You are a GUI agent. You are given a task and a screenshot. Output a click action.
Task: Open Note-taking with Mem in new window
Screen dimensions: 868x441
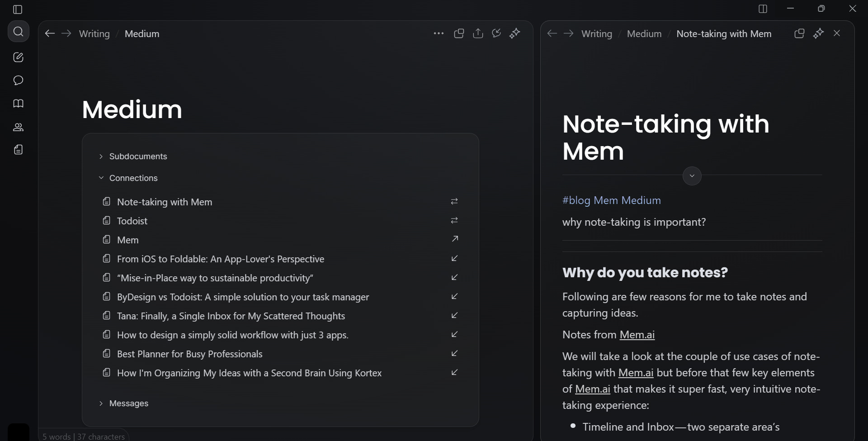pyautogui.click(x=799, y=33)
